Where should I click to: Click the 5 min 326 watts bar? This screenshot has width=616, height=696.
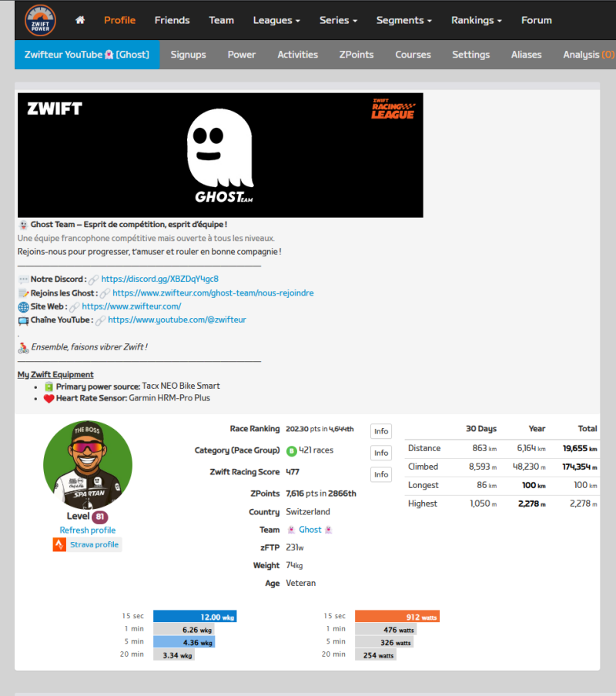[x=384, y=642]
